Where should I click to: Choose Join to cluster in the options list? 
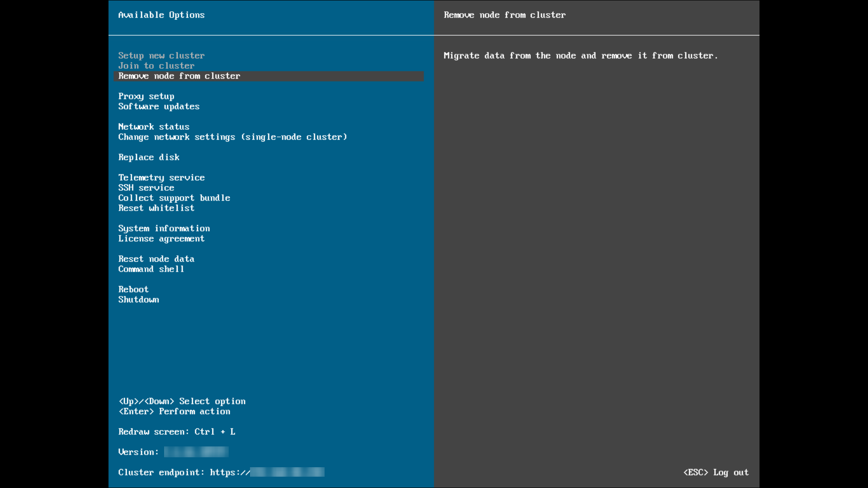(x=156, y=66)
